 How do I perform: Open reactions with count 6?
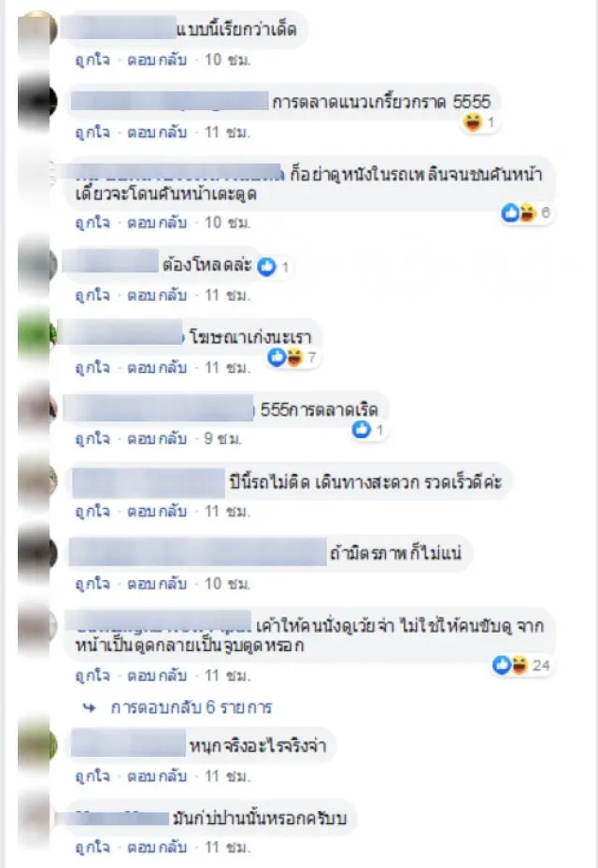[526, 213]
